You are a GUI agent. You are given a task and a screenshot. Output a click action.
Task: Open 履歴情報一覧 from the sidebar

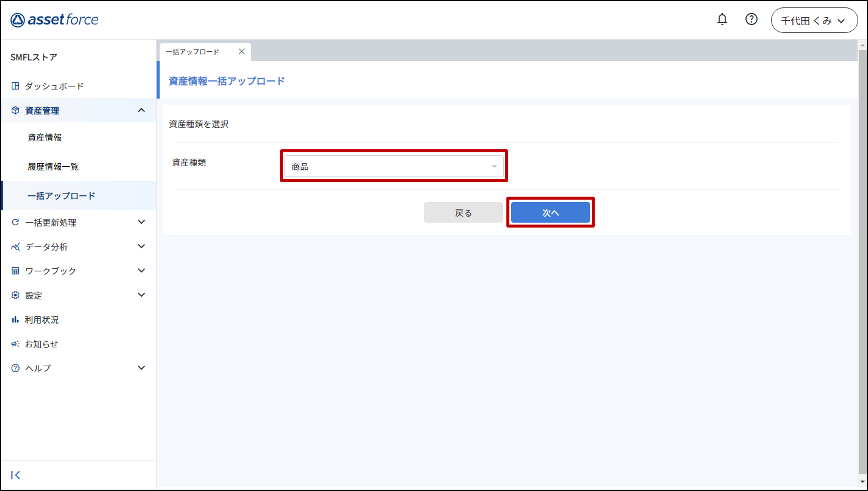(x=53, y=167)
